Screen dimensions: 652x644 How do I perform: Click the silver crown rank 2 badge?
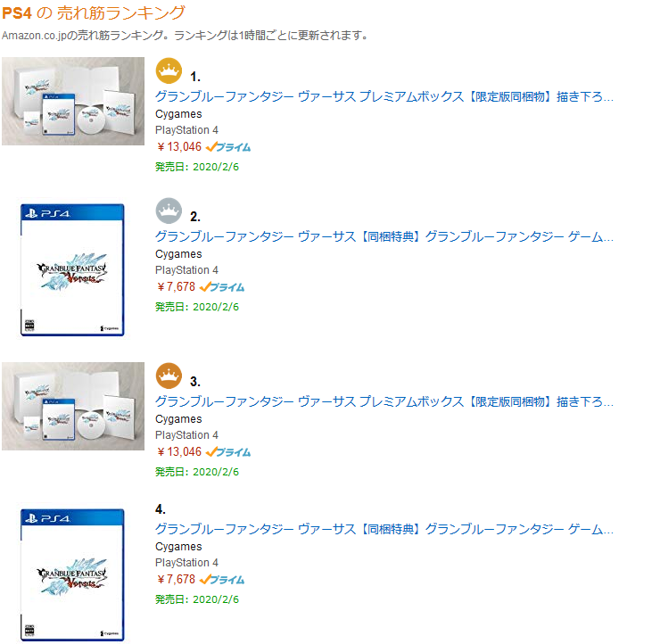tap(169, 211)
